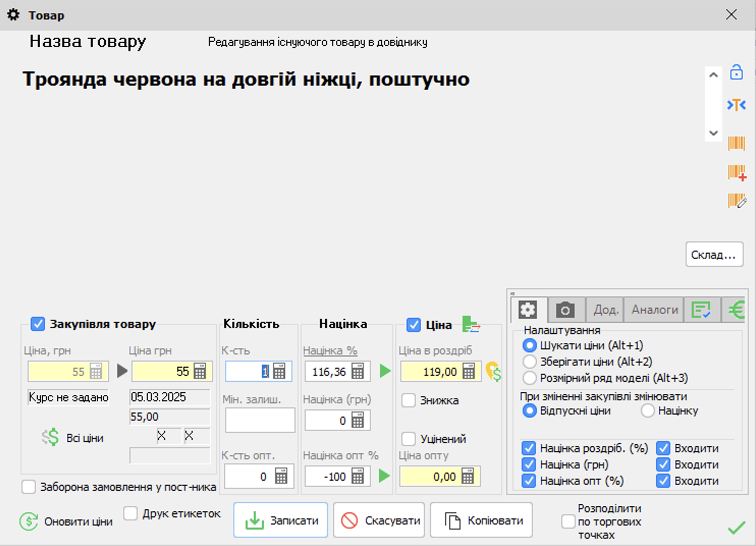
Task: Click the Склад... button
Action: 713,255
